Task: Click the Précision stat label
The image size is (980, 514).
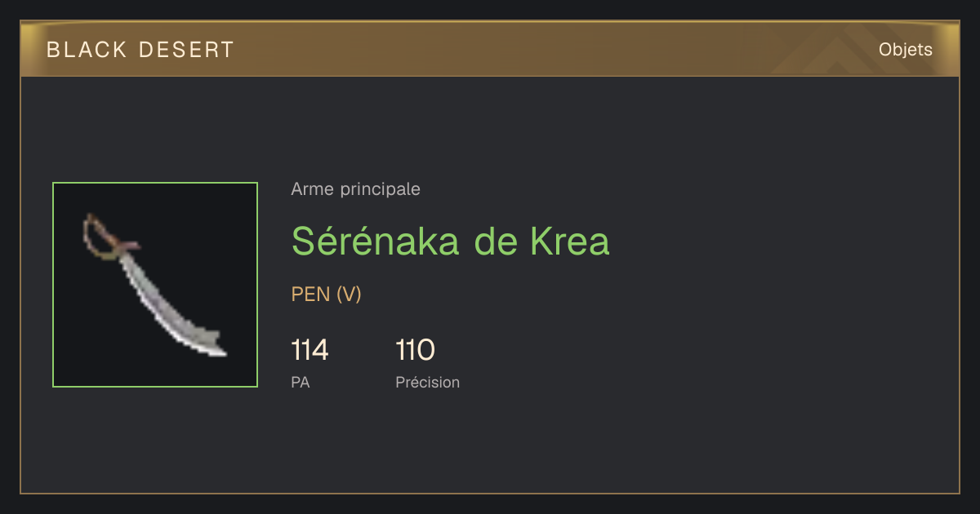Action: point(428,382)
